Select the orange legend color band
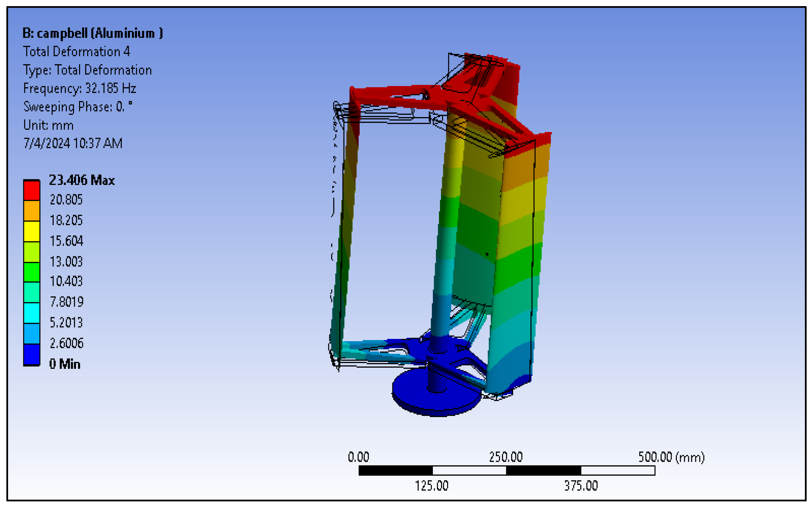Image resolution: width=812 pixels, height=507 pixels. (32, 211)
